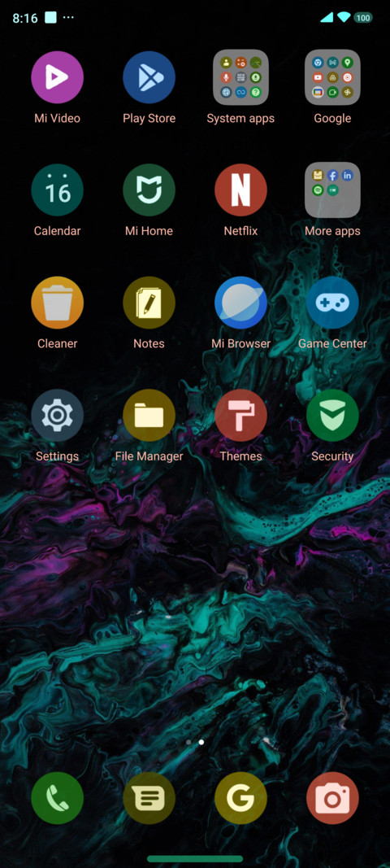Open the Notes app
This screenshot has height=868, width=390.
coord(149,303)
